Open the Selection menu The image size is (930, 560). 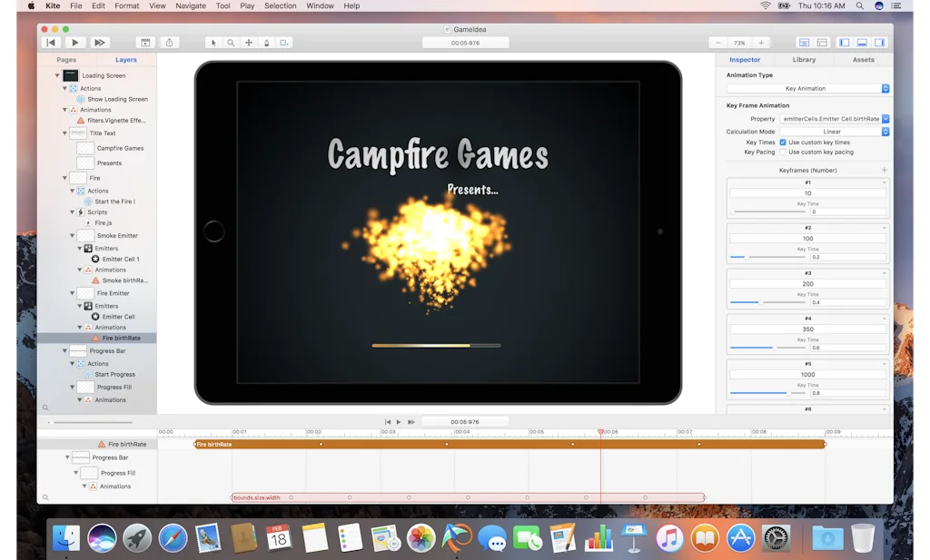(x=280, y=5)
